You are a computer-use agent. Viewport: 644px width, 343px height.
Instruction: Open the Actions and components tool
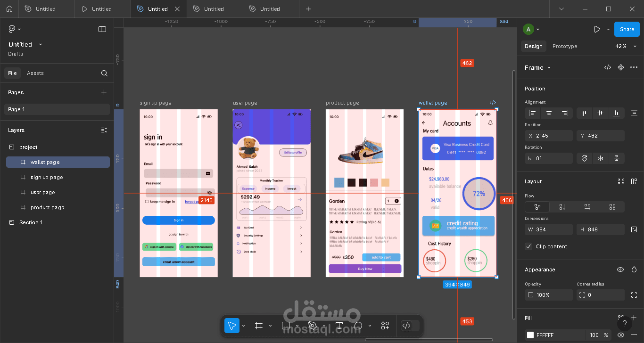point(385,326)
